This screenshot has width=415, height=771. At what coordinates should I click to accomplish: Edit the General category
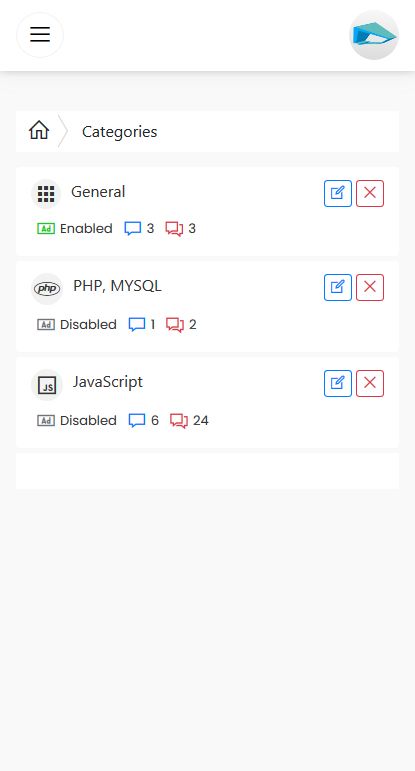pos(338,193)
